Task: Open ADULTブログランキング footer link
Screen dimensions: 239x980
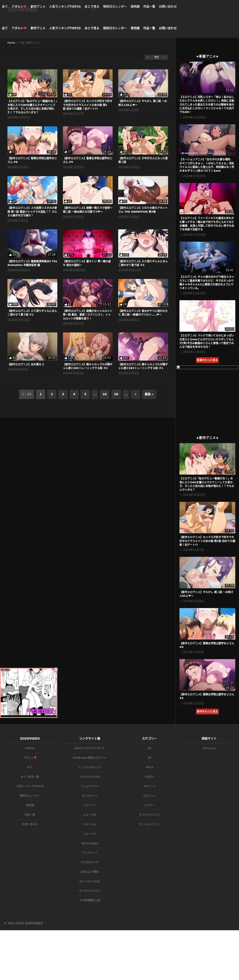Action: 90,748
